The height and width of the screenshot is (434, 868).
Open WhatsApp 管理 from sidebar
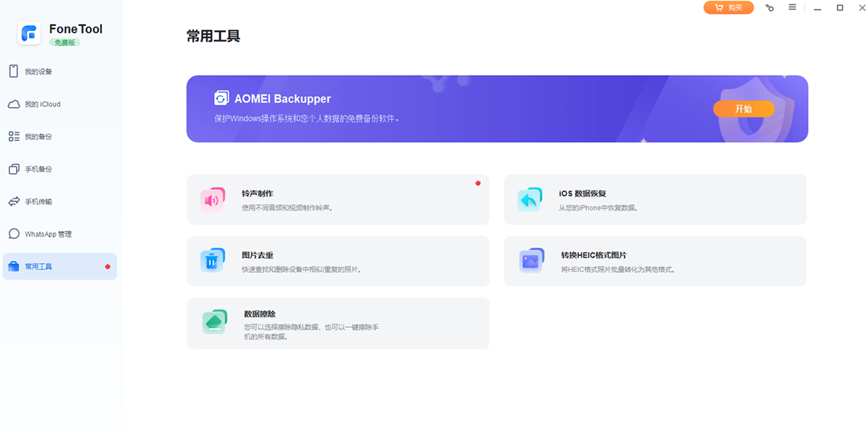click(59, 234)
